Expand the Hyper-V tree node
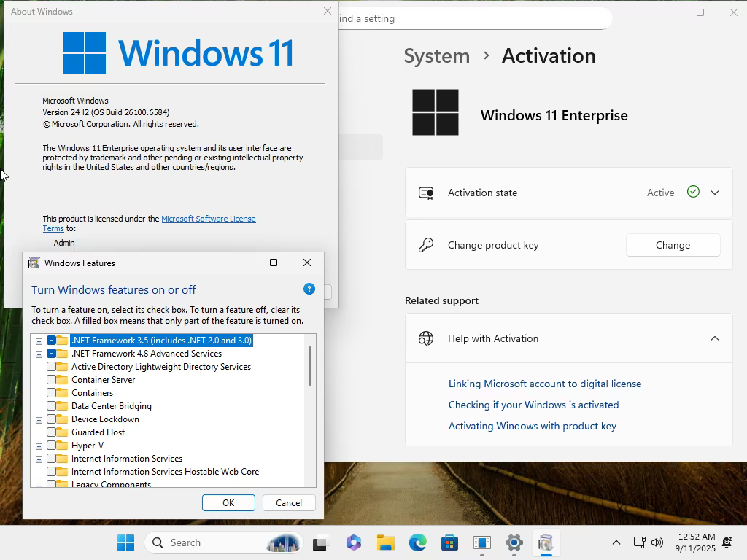Image resolution: width=747 pixels, height=560 pixels. point(39,446)
